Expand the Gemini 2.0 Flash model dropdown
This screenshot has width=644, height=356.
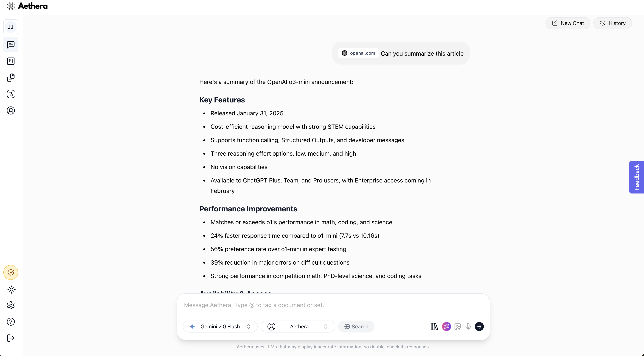220,327
